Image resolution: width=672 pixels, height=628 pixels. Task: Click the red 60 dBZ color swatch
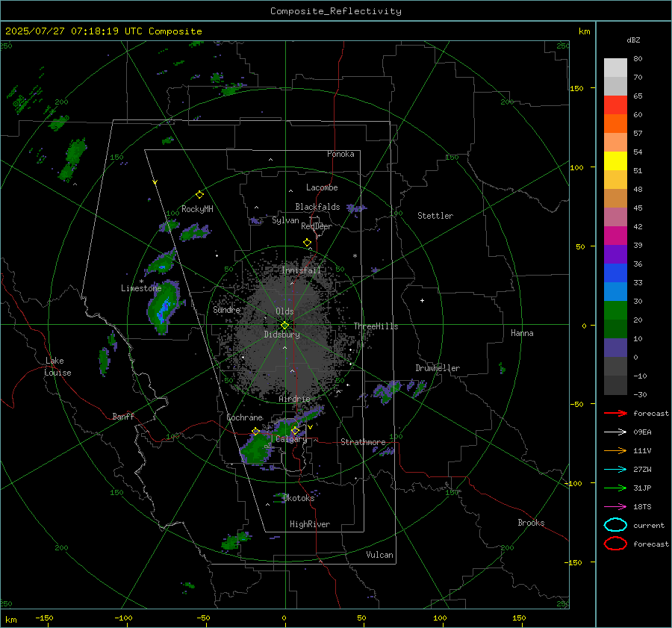[615, 105]
